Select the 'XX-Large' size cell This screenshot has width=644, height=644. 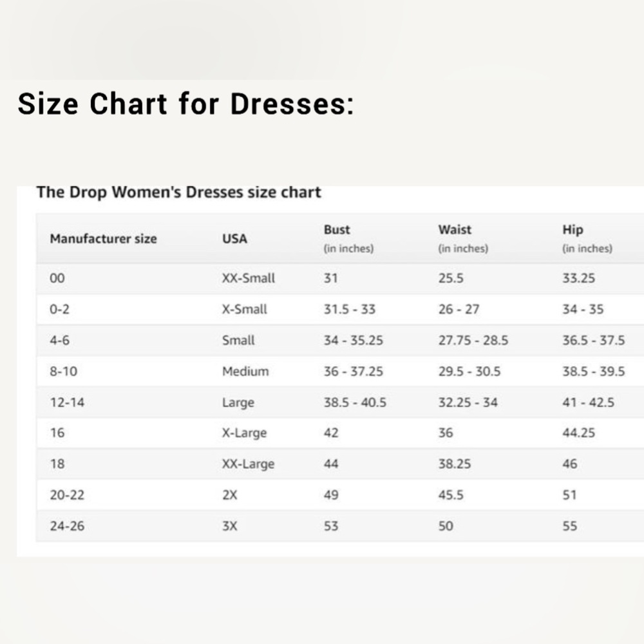pyautogui.click(x=248, y=464)
